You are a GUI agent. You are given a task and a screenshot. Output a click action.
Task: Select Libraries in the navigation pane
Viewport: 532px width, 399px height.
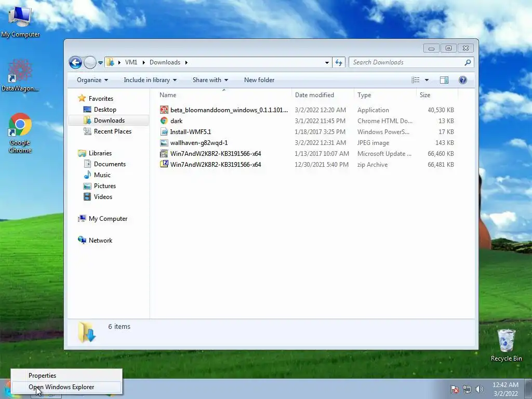coord(100,153)
